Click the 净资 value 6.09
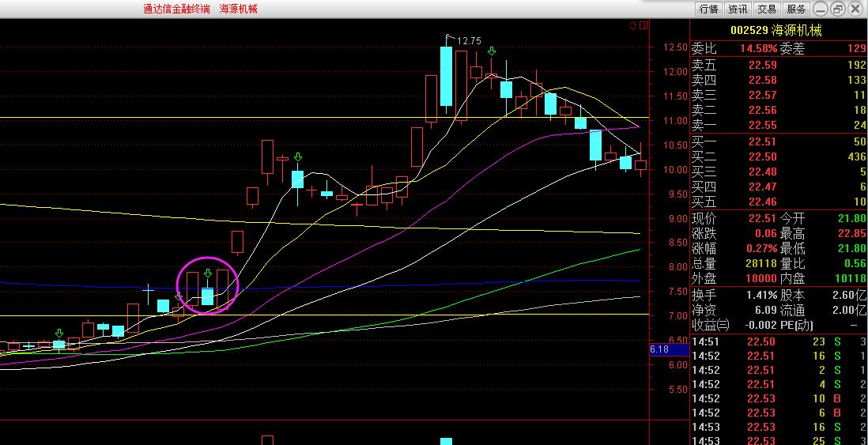The image size is (868, 445). tap(766, 311)
